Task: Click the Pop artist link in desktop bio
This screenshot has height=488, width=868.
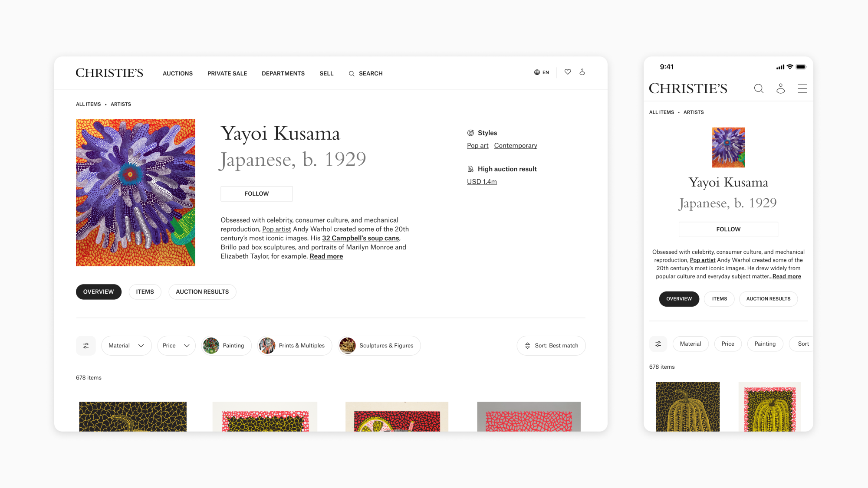Action: (276, 229)
